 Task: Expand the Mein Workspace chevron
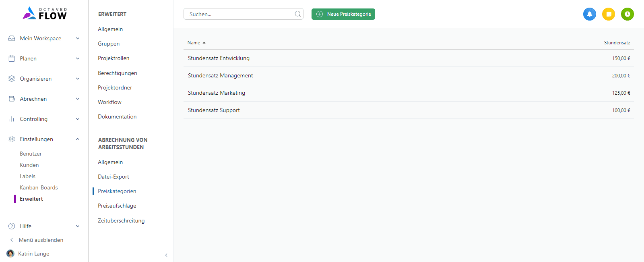click(78, 38)
